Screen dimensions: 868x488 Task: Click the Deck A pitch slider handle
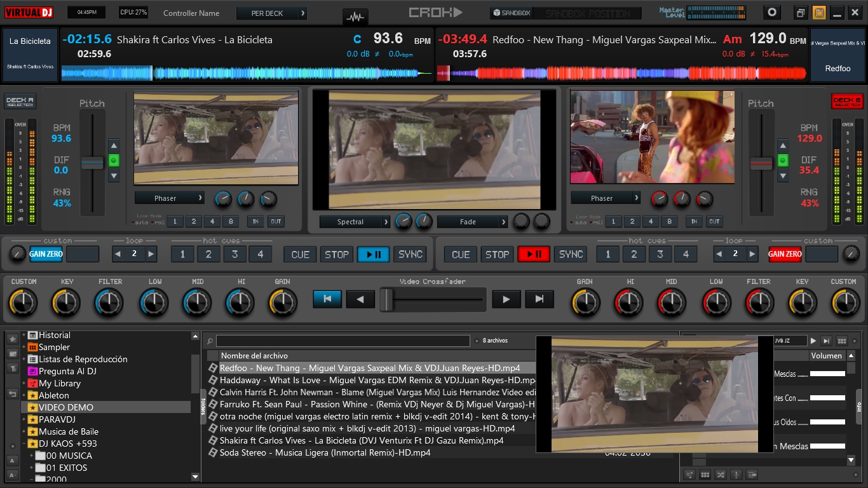click(x=92, y=163)
